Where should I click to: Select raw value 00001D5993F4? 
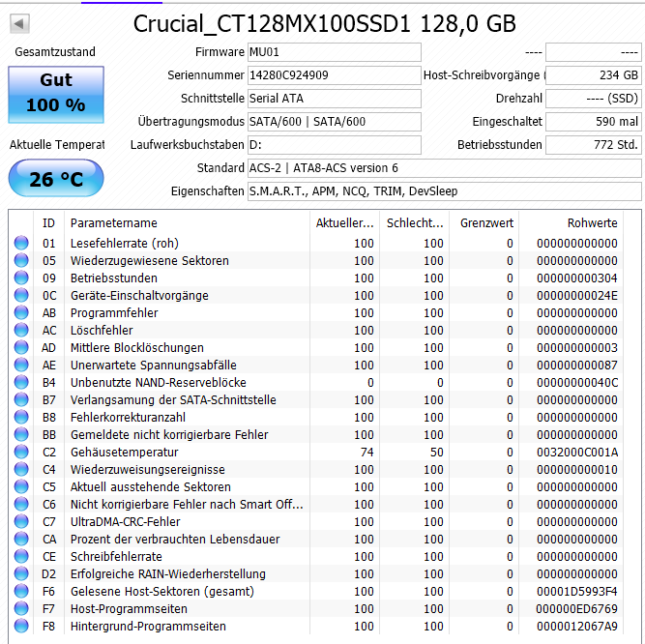point(577,592)
